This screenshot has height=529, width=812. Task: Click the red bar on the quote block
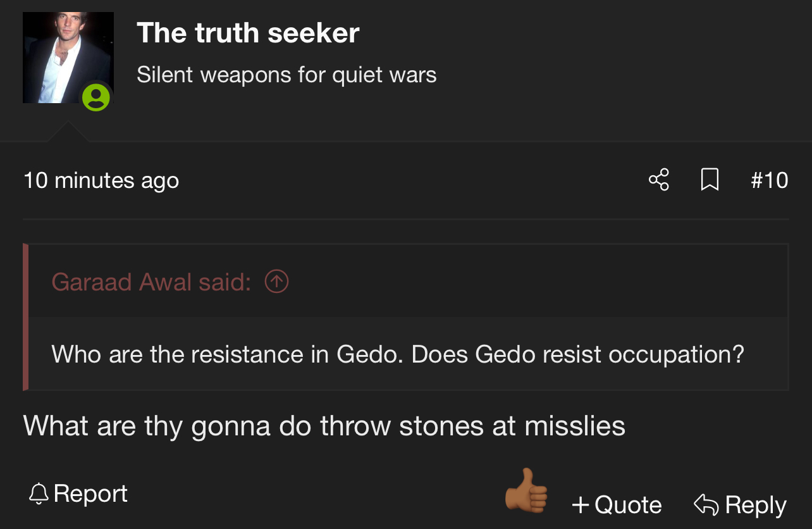[26, 316]
